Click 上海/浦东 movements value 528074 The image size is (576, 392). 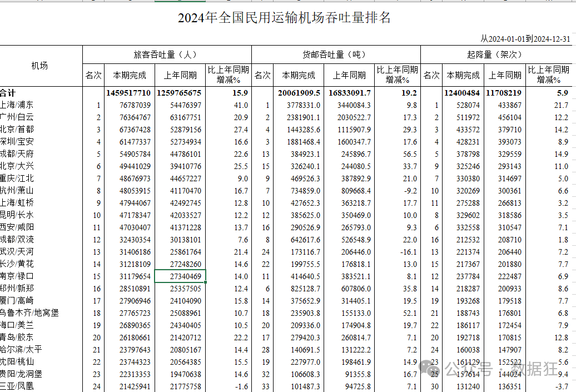[468, 106]
